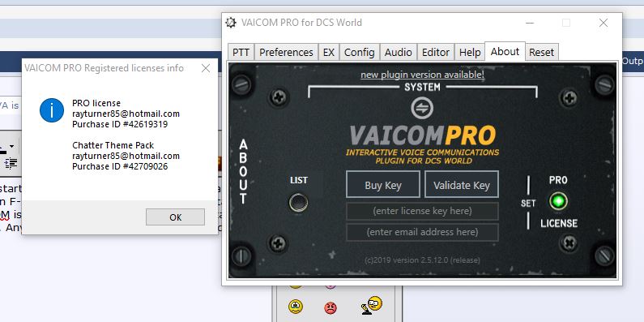The width and height of the screenshot is (644, 322).
Task: Open the Editor tab
Action: pyautogui.click(x=435, y=52)
